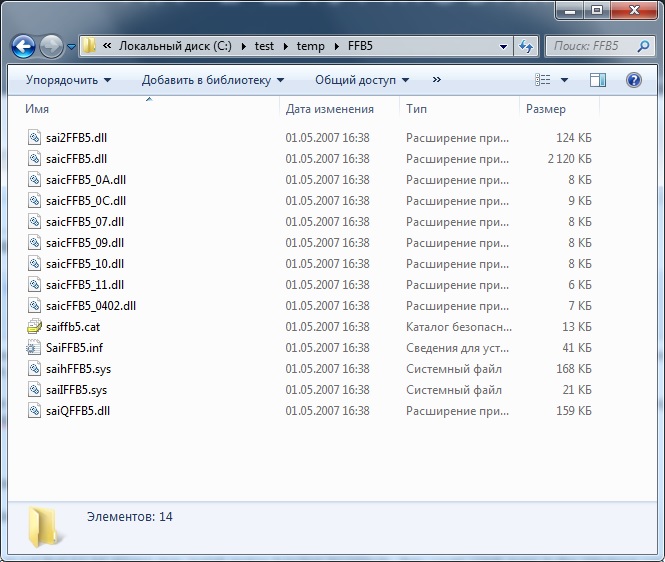Select saicFFB5_0C.dll file icon
Viewport: 665px width, 562px height.
click(34, 201)
